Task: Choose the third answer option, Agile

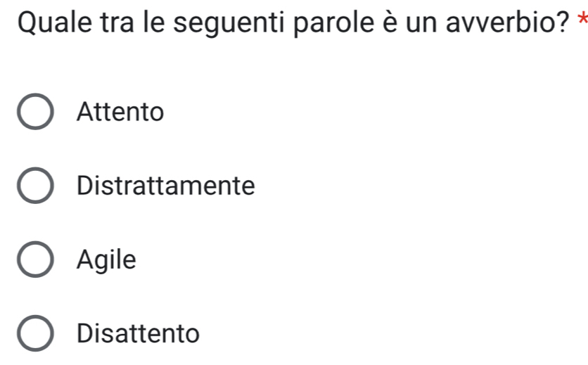Action: pos(34,261)
